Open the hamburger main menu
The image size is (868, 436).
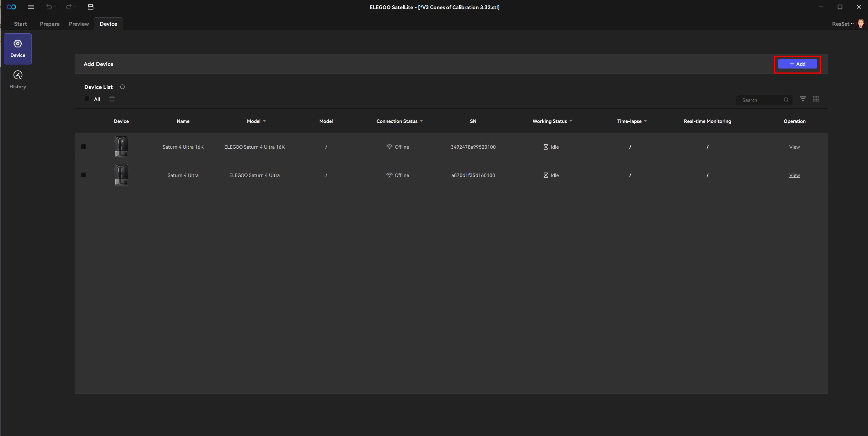pos(31,7)
